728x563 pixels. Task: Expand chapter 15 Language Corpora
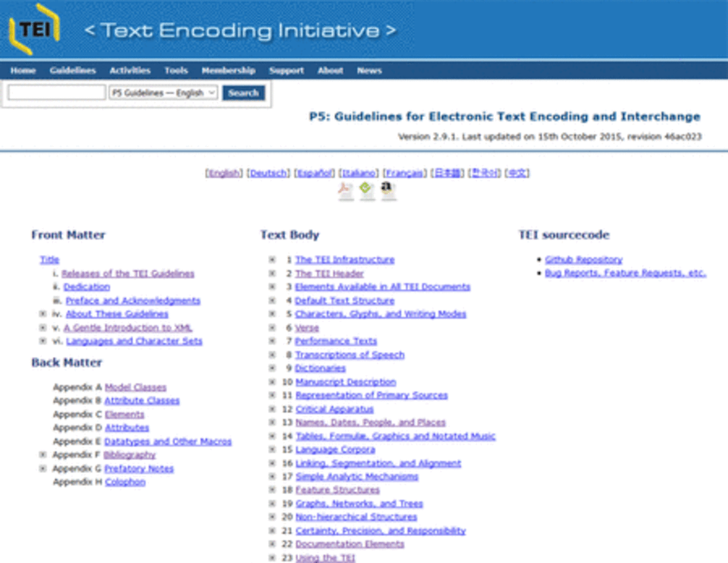pyautogui.click(x=272, y=449)
